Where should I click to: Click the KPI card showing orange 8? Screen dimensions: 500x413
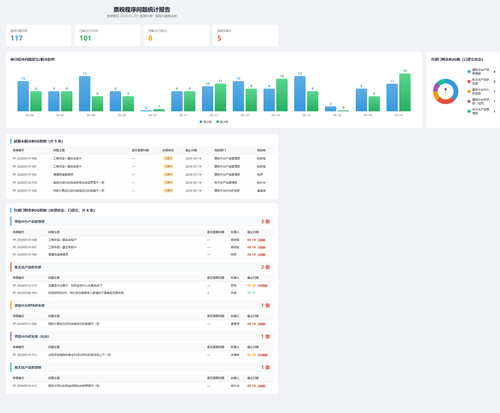tap(176, 35)
